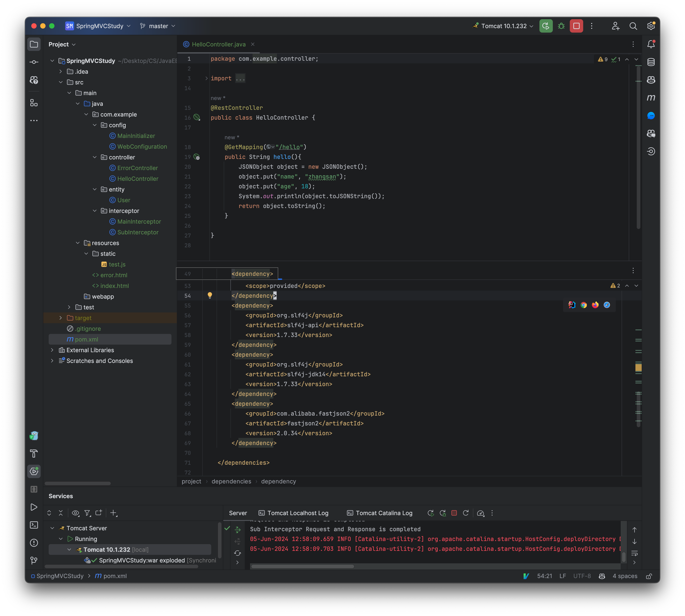This screenshot has width=685, height=616.
Task: Open the Database tool window
Action: point(652,62)
